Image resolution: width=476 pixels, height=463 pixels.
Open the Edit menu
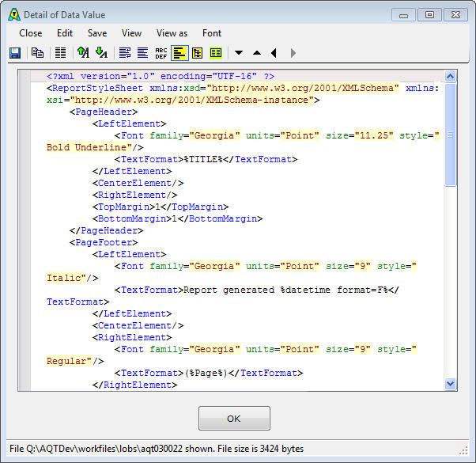pyautogui.click(x=65, y=33)
